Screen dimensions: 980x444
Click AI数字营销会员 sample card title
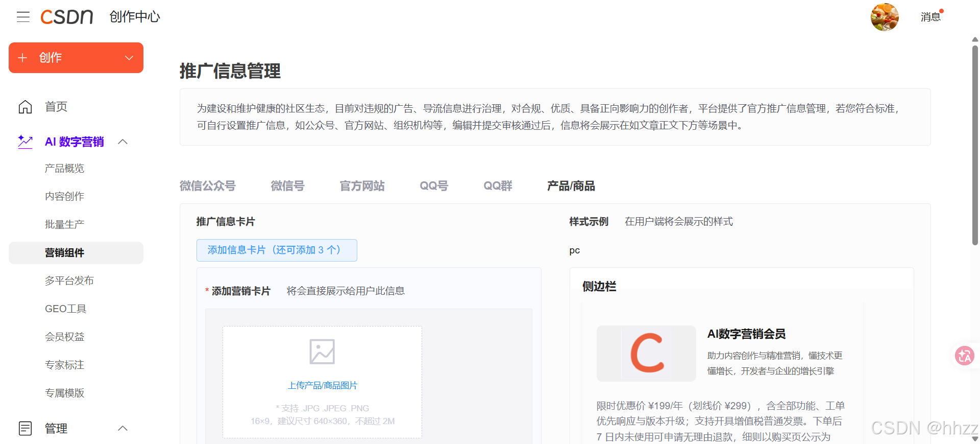[746, 334]
